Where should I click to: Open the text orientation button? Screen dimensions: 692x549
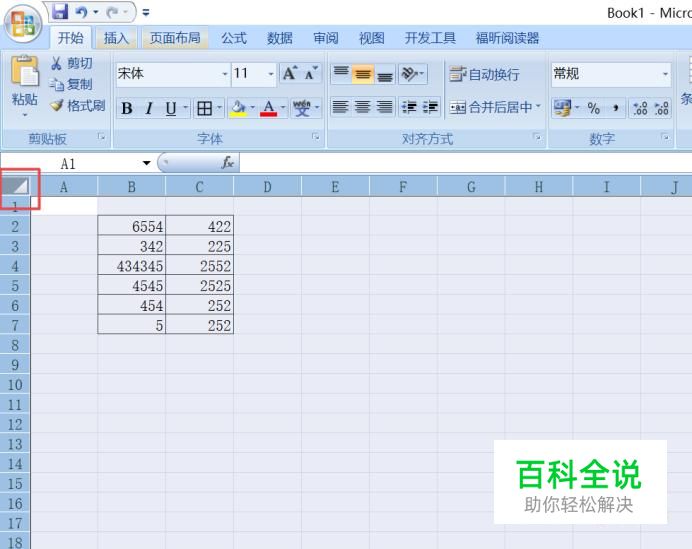[413, 74]
